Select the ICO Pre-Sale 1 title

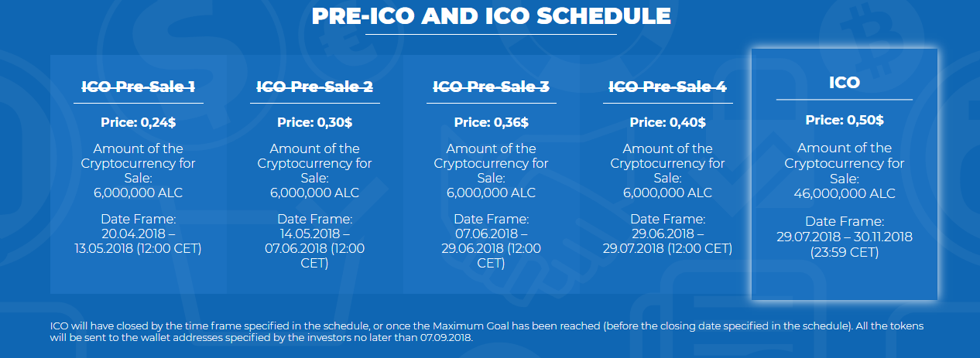[x=138, y=87]
